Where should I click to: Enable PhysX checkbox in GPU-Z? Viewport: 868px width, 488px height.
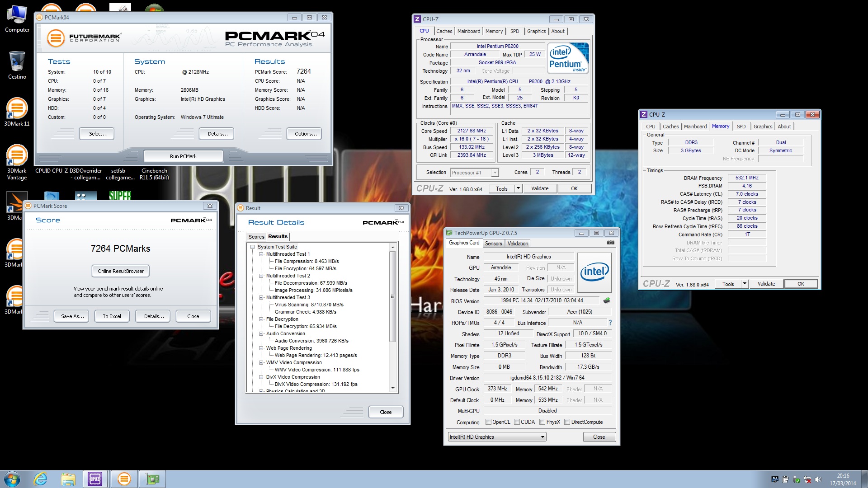pyautogui.click(x=542, y=422)
